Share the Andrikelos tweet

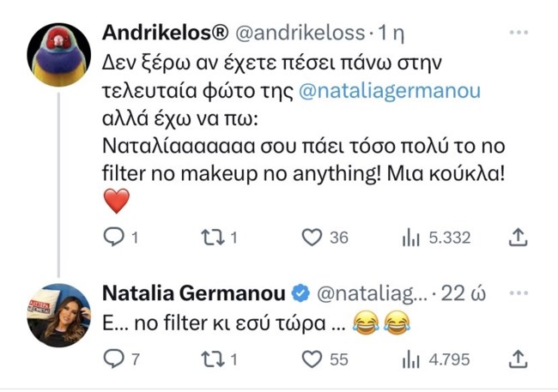click(x=518, y=238)
